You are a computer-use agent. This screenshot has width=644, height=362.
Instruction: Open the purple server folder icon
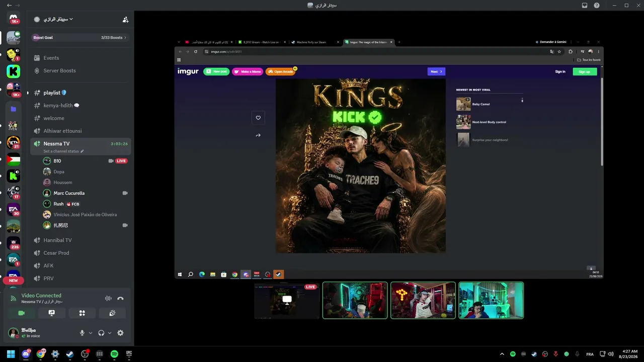14,109
